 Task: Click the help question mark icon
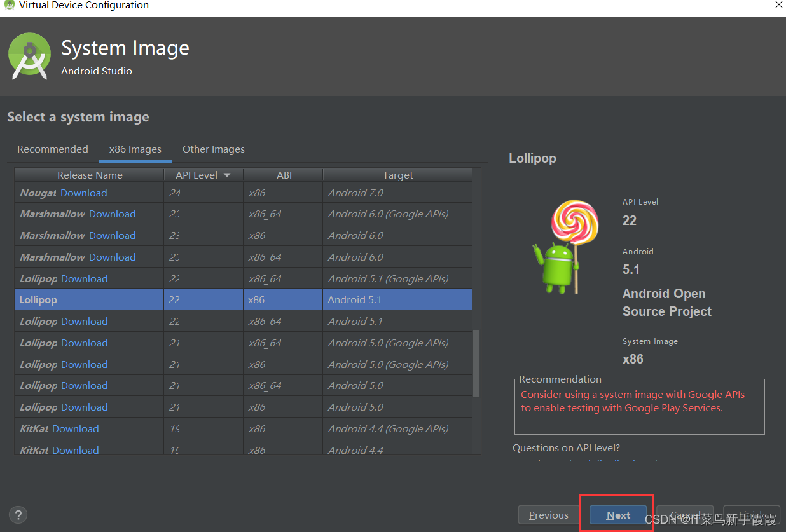(x=18, y=515)
